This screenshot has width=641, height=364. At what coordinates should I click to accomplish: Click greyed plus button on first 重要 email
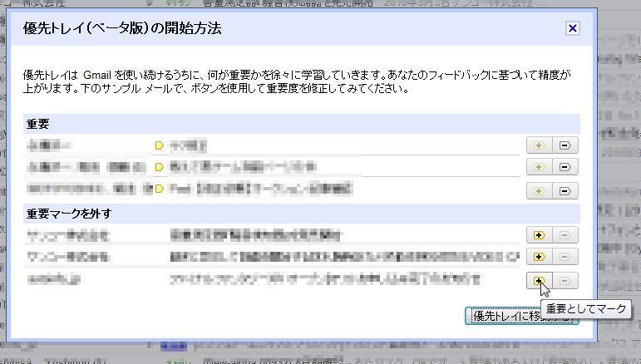click(x=540, y=145)
